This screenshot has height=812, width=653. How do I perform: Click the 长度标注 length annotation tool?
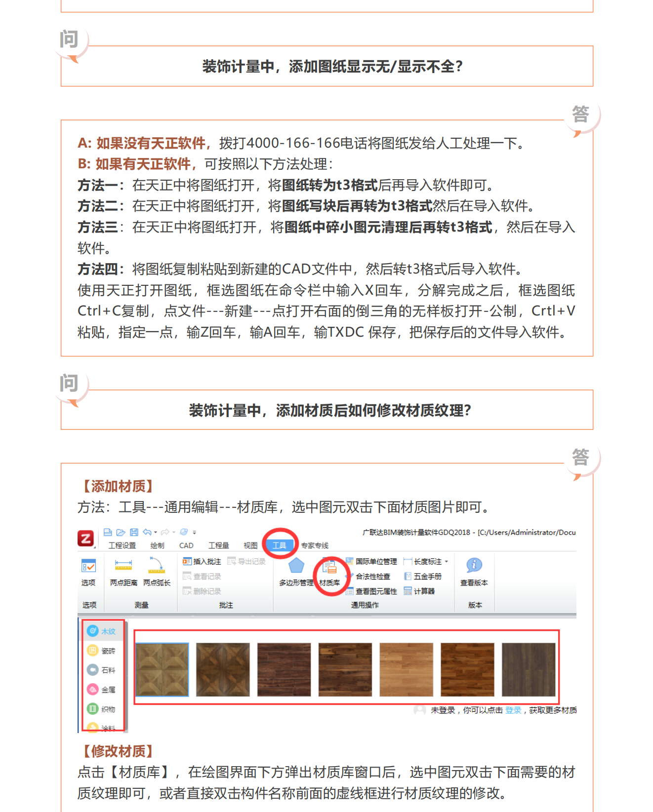coord(423,562)
